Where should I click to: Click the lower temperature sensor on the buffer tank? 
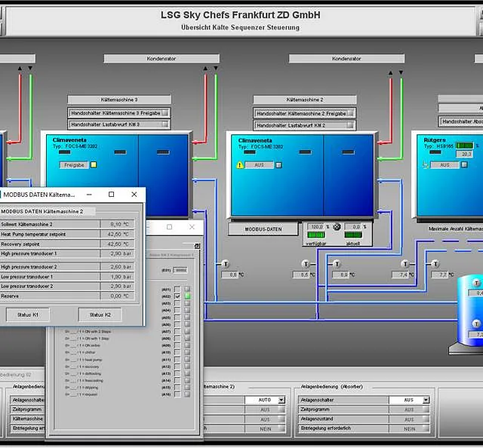tap(476, 324)
